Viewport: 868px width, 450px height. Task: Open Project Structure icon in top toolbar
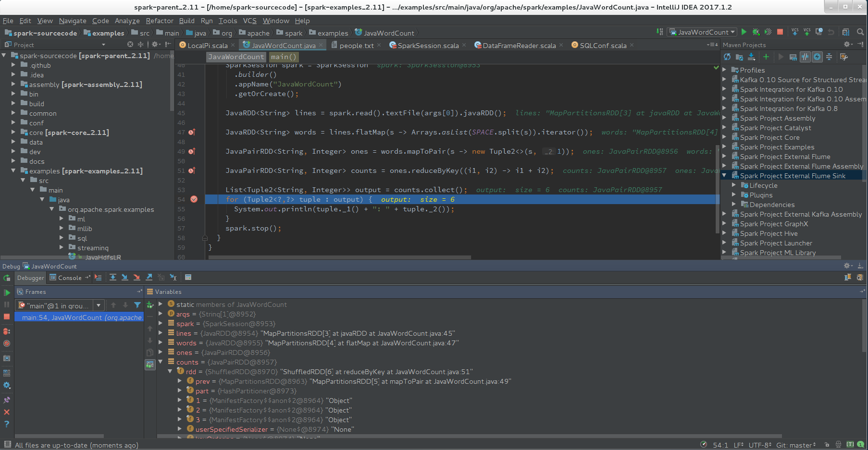pyautogui.click(x=846, y=32)
